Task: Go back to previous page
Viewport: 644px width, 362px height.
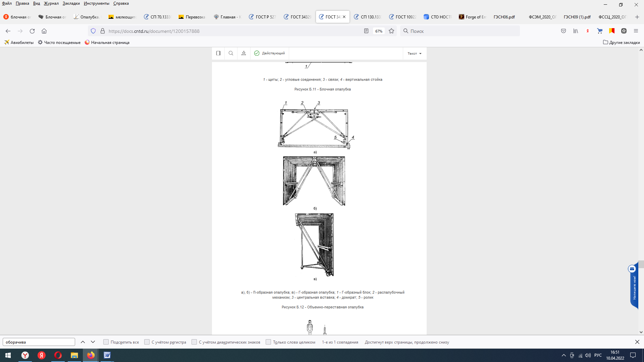Action: coord(8,31)
